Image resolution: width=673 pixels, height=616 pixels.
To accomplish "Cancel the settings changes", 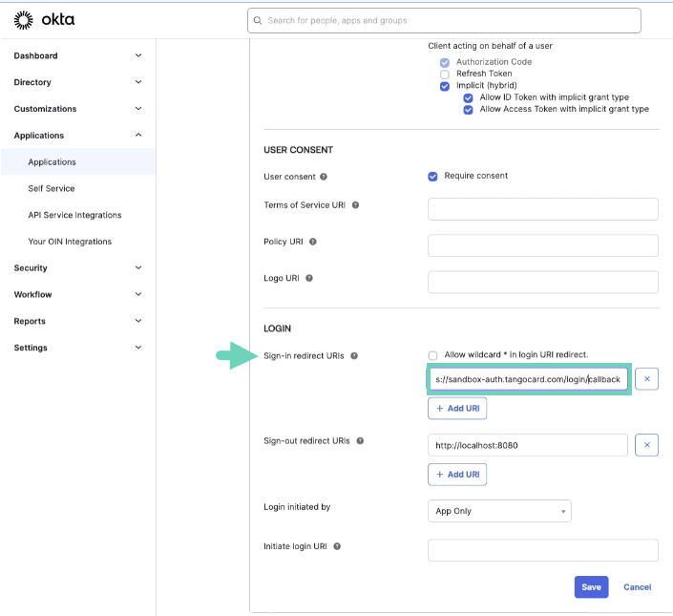I will 638,586.
